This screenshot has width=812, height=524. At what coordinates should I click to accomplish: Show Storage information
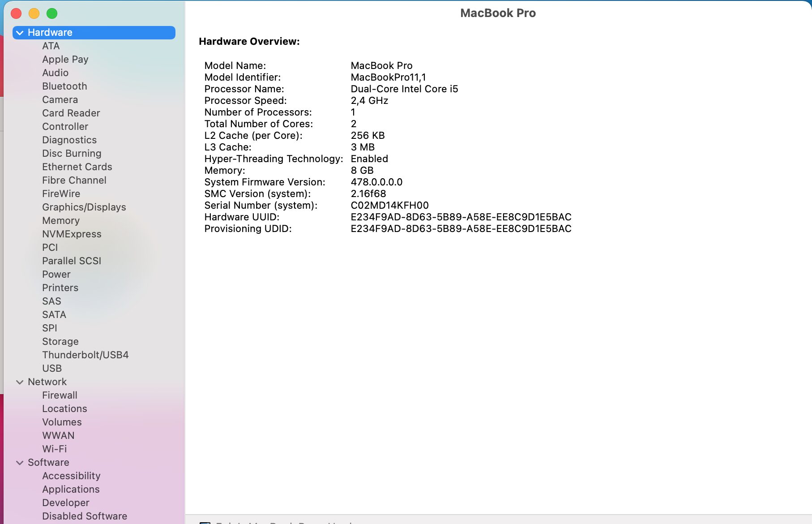coord(60,342)
